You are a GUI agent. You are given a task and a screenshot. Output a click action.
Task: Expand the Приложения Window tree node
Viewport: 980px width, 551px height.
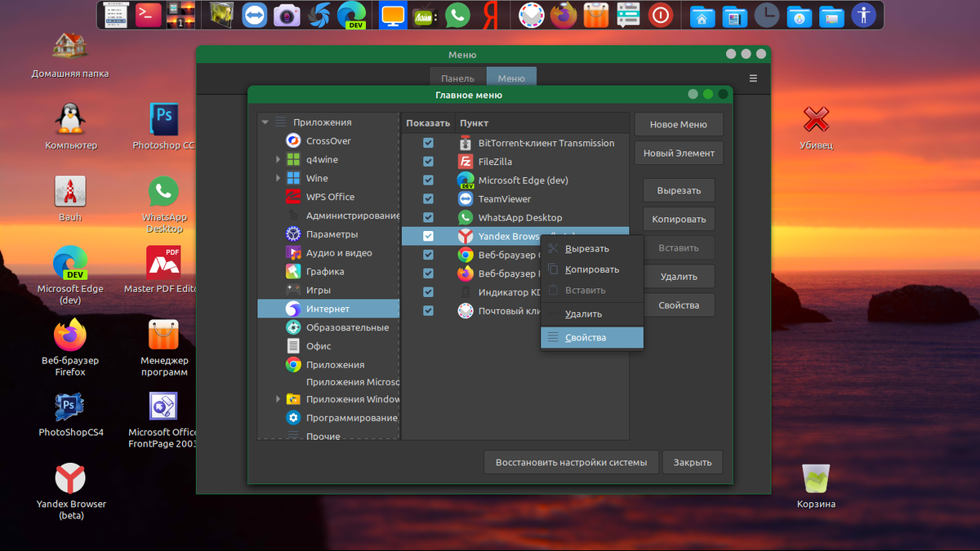tap(278, 399)
